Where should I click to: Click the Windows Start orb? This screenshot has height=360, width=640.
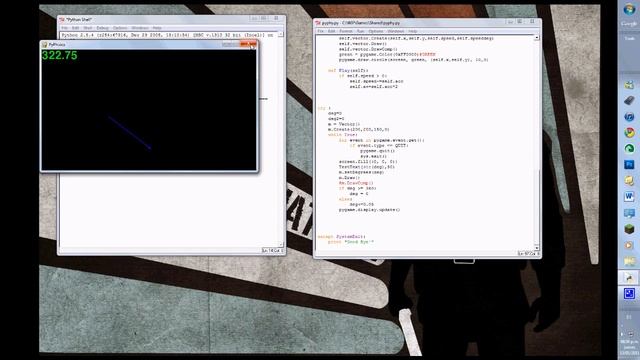(x=629, y=9)
